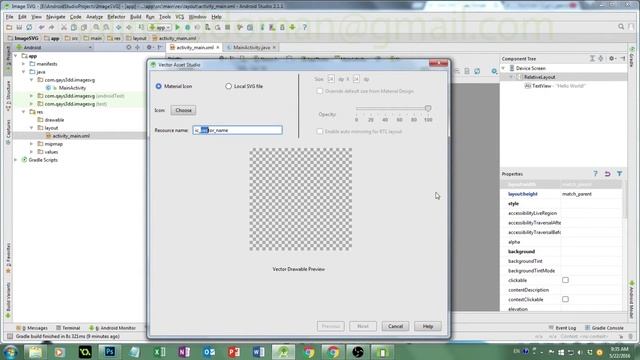The image size is (640, 360).
Task: Toggle the contextClickable property checkbox
Action: click(565, 300)
